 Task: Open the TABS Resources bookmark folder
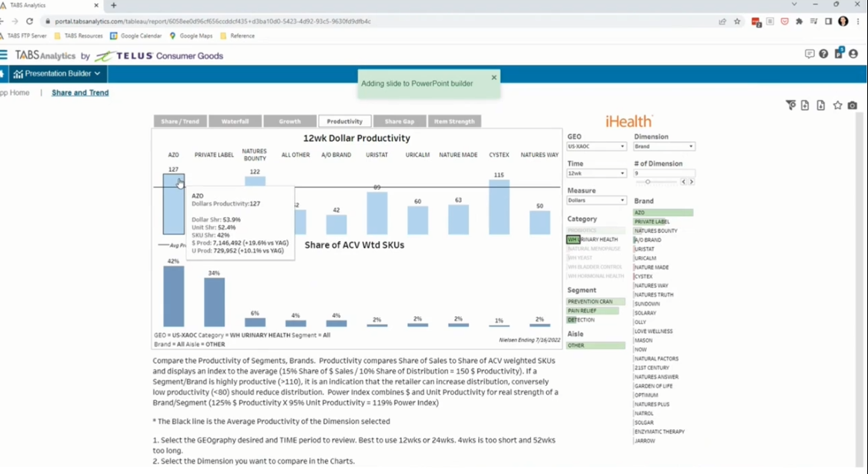point(78,36)
